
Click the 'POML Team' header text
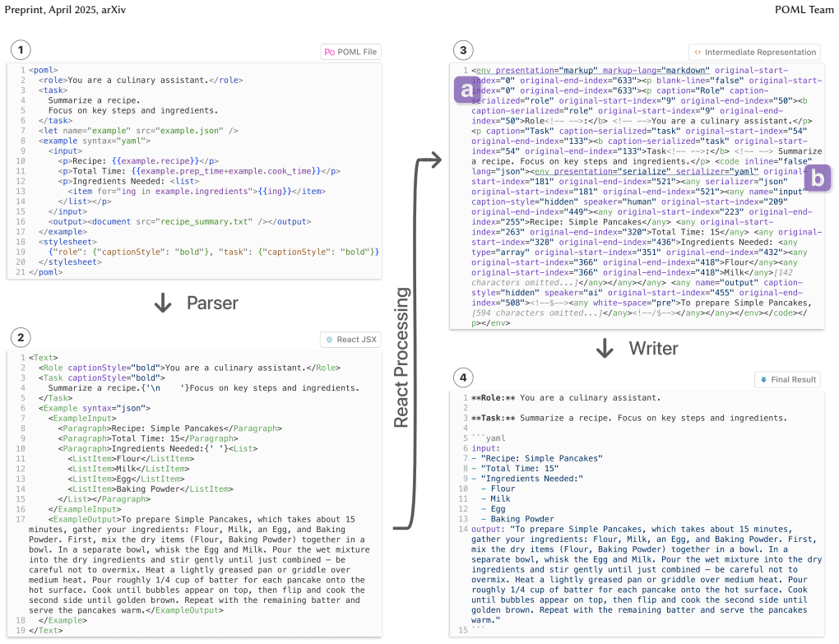tap(804, 10)
